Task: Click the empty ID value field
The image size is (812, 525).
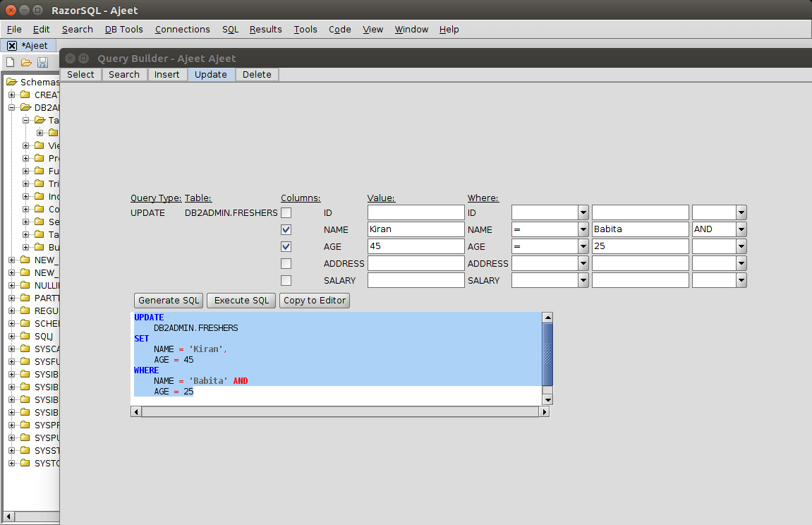Action: coord(416,212)
